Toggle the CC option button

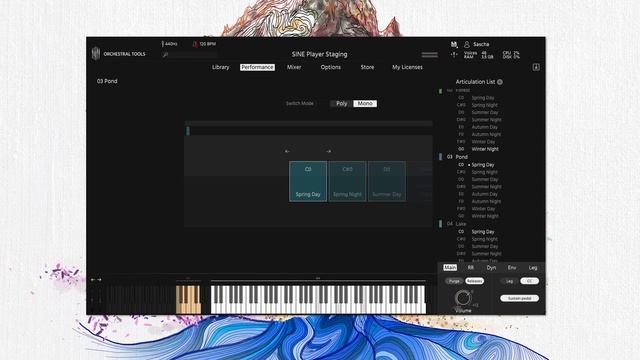[529, 281]
